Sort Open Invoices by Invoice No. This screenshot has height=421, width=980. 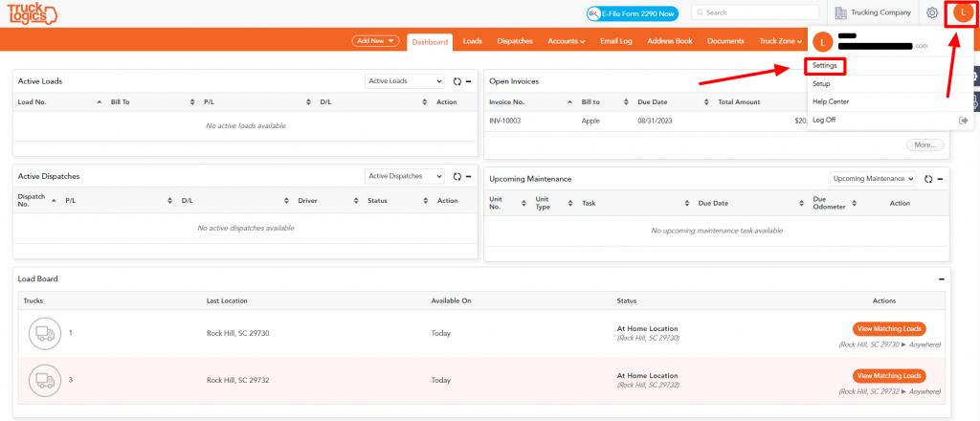[569, 101]
